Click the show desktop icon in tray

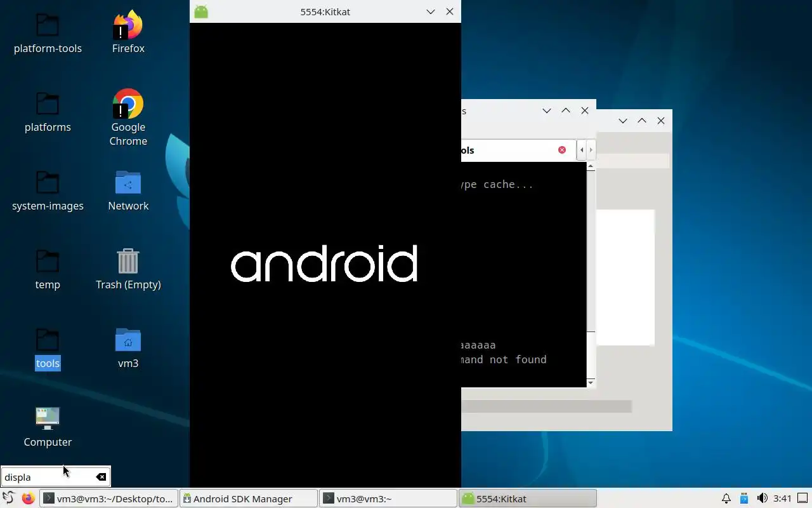tap(803, 498)
